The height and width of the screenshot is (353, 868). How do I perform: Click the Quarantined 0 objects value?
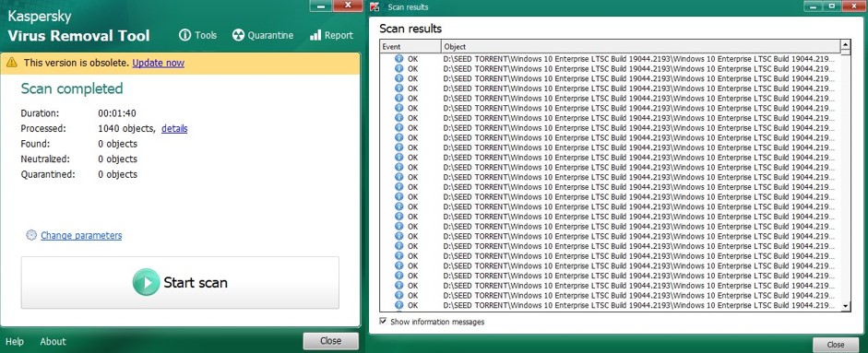(x=117, y=174)
